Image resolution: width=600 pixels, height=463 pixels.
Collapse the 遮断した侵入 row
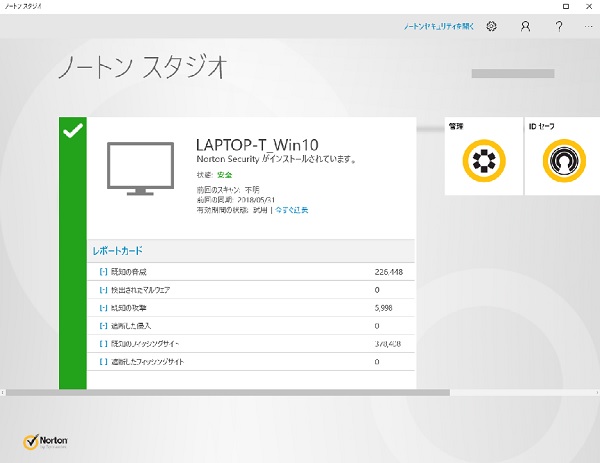pos(103,326)
